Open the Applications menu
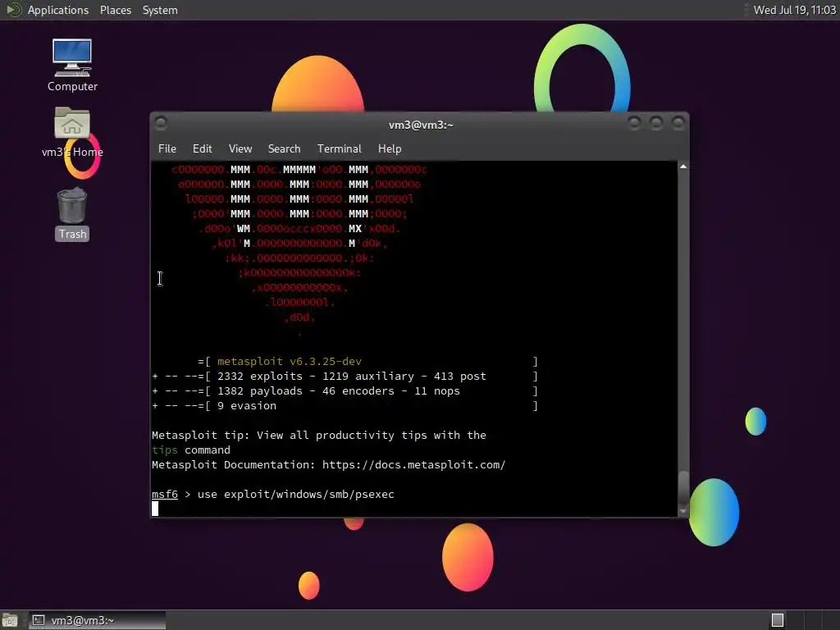Viewport: 840px width, 630px height. pyautogui.click(x=58, y=10)
